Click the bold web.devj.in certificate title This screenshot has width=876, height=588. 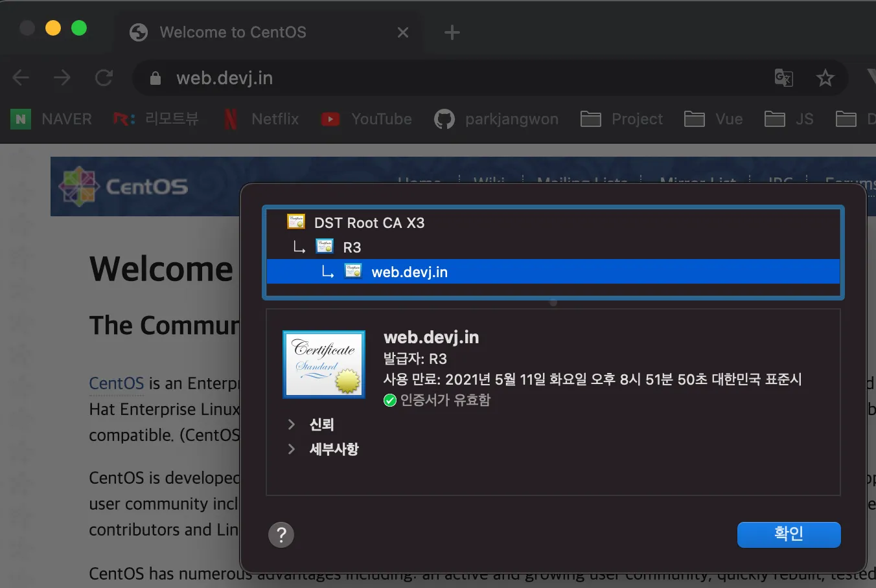point(432,337)
